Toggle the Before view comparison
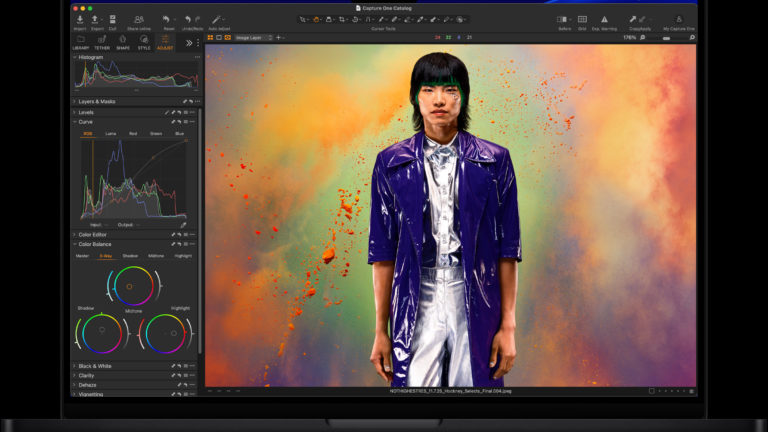The width and height of the screenshot is (768, 432). (x=564, y=19)
